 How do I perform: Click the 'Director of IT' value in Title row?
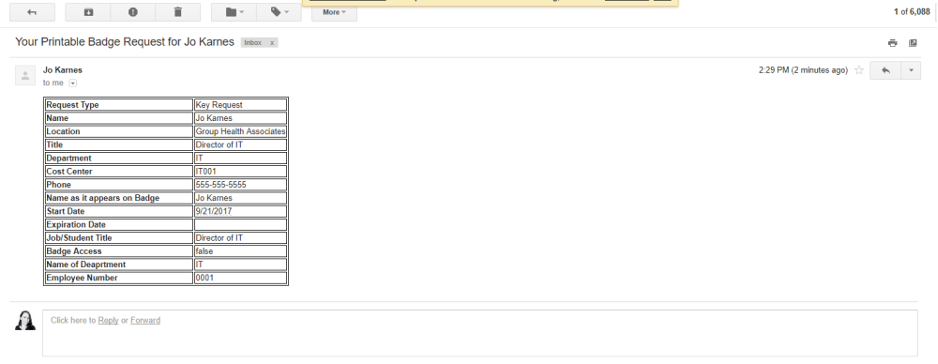pos(240,145)
